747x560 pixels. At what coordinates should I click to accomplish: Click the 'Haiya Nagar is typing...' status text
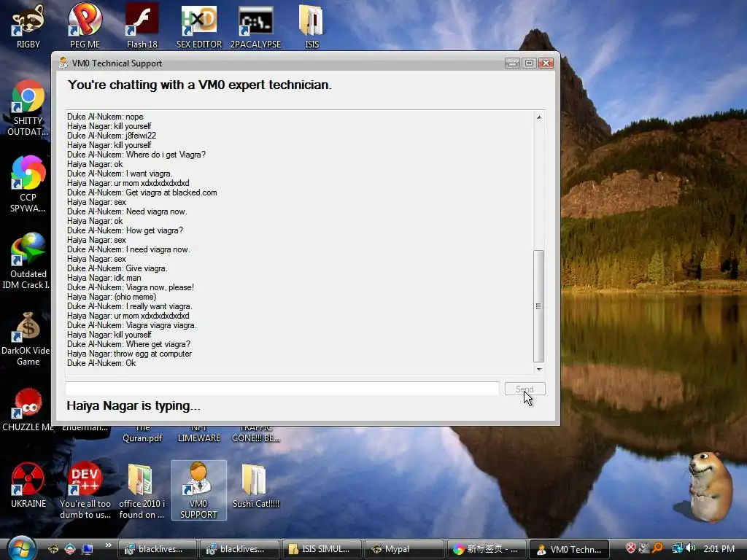click(x=133, y=405)
